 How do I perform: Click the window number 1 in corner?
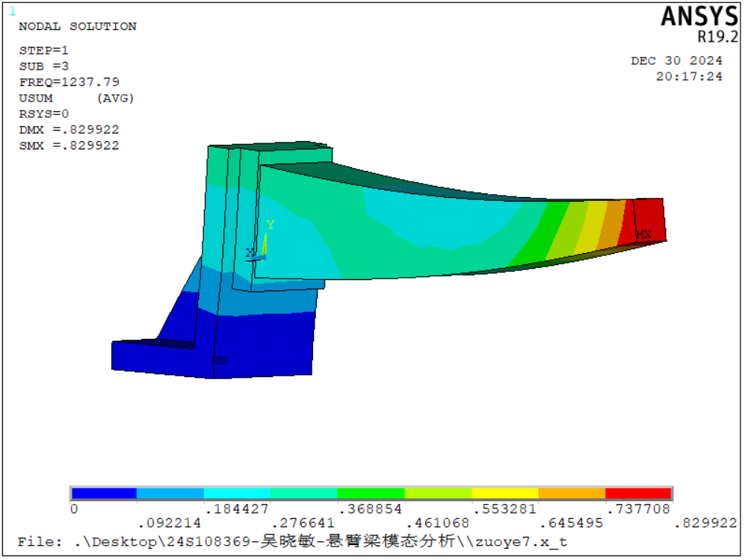[13, 10]
